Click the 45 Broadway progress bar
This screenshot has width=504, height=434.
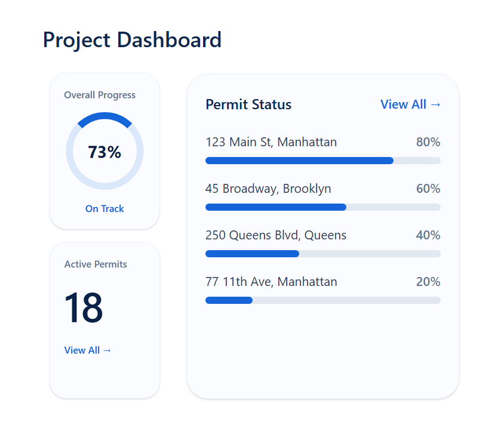(x=322, y=207)
